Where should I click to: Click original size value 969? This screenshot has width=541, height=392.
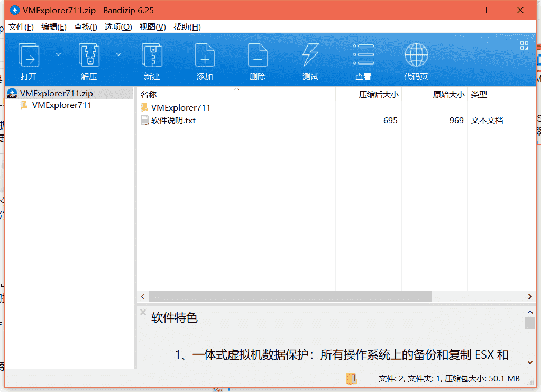tap(456, 121)
